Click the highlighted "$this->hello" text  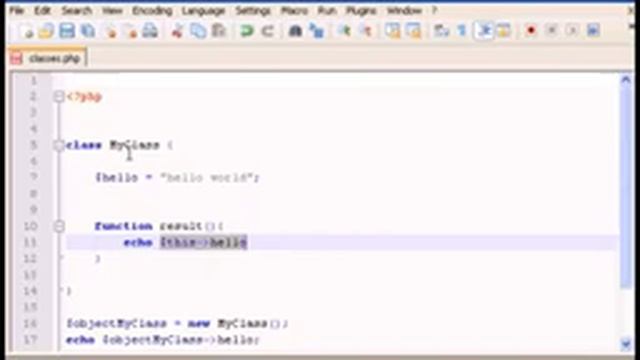[x=203, y=242]
